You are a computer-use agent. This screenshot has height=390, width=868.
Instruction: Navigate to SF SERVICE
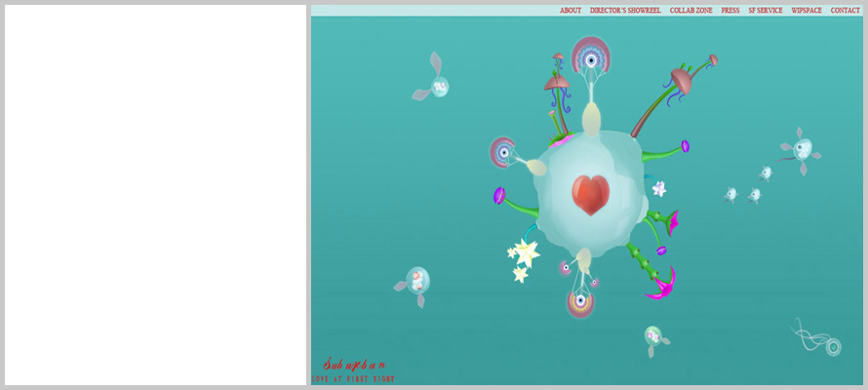click(x=766, y=11)
